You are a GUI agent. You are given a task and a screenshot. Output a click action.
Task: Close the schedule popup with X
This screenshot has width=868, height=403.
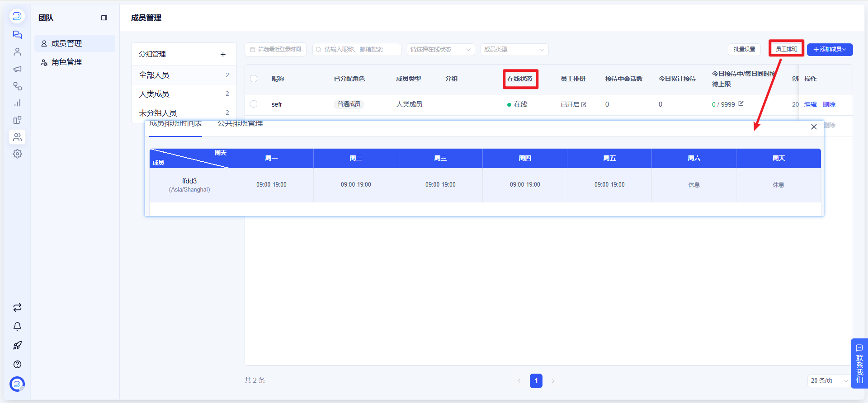pos(814,127)
